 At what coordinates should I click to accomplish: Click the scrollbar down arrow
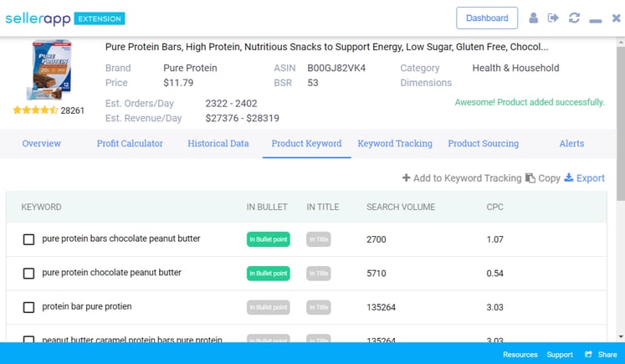coord(621,337)
